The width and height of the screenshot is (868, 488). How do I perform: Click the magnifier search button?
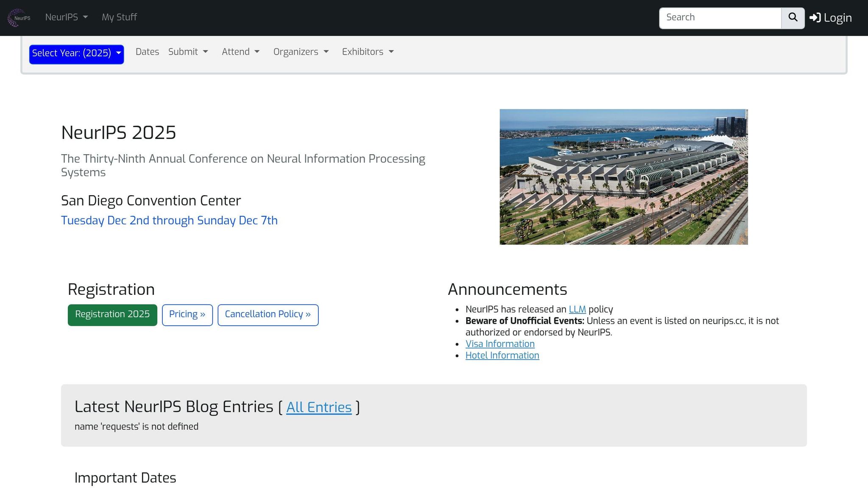[793, 18]
